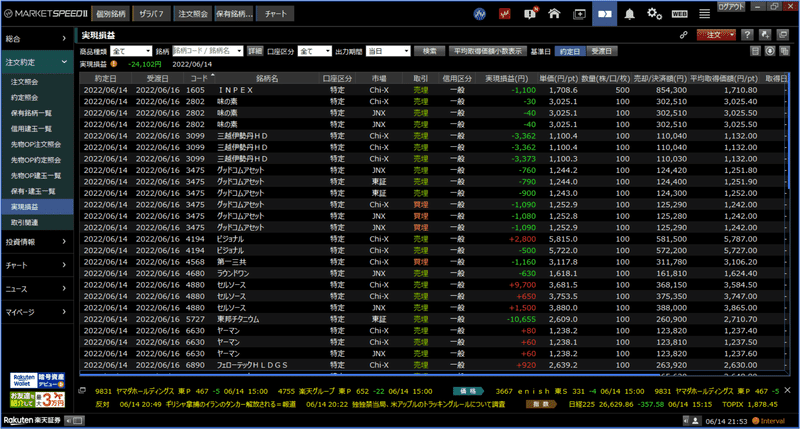Expand the ニュース sidebar section
Image resolution: width=800 pixels, height=429 pixels.
pos(37,289)
